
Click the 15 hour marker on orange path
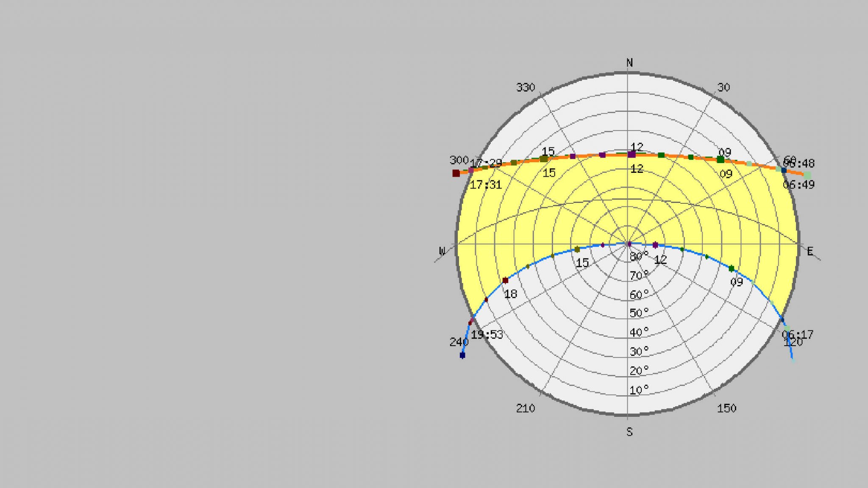[x=544, y=159]
